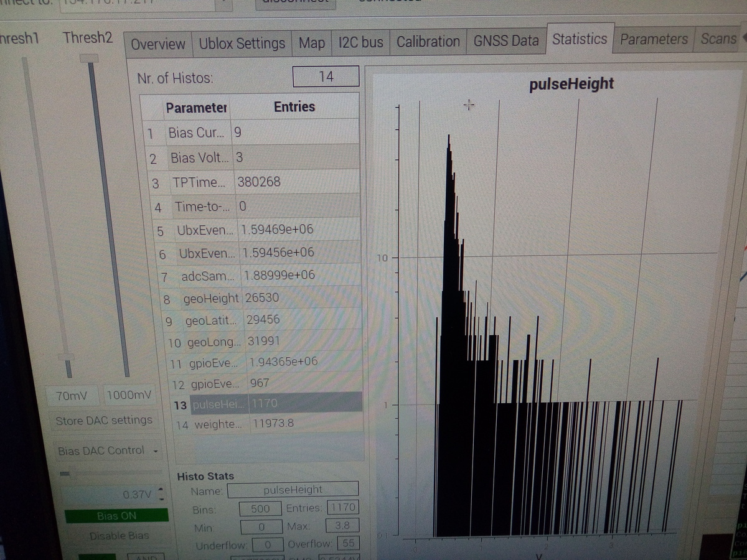747x560 pixels.
Task: Select the Time-to-... histogram row
Action: tap(256, 206)
